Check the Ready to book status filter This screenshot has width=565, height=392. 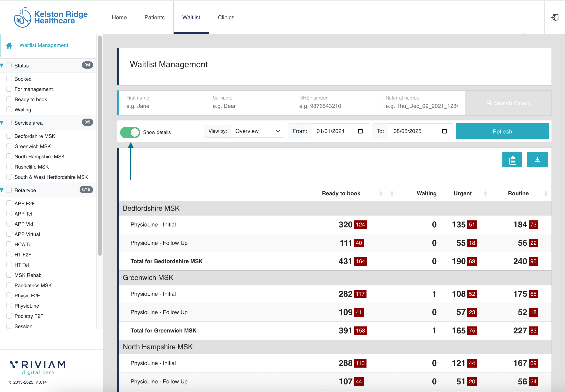(x=9, y=99)
